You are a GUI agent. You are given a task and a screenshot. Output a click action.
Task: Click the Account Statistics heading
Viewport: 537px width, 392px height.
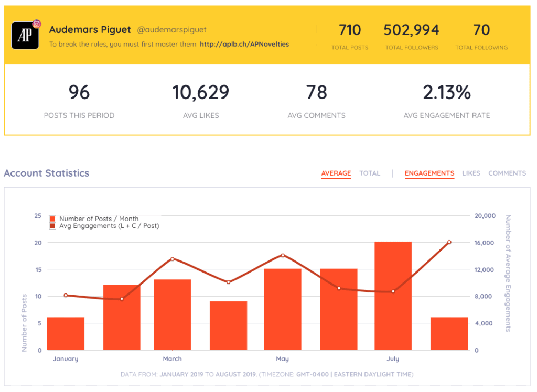(47, 173)
